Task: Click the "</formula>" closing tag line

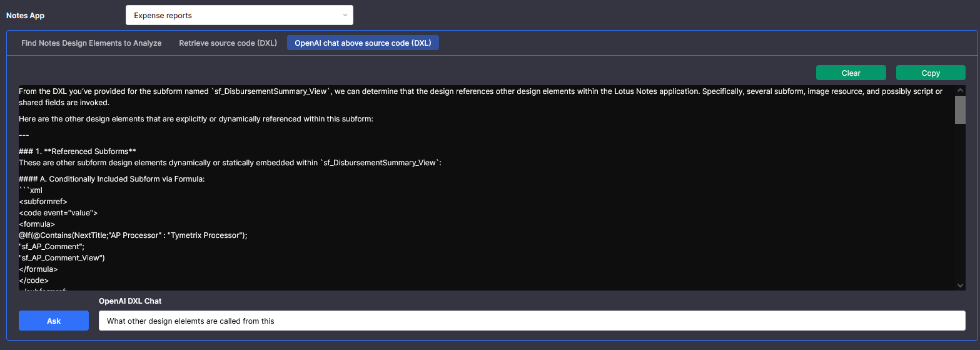Action: pyautogui.click(x=38, y=269)
